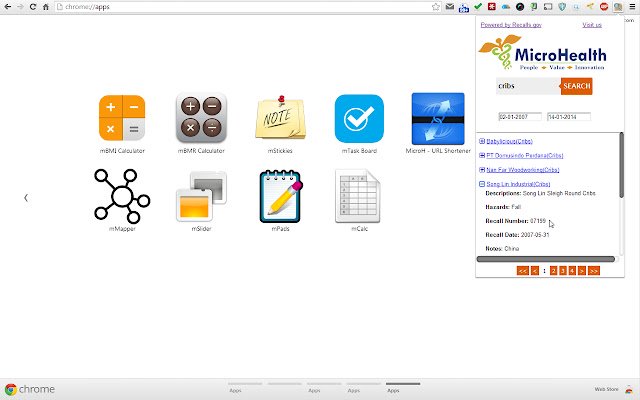Image resolution: width=640 pixels, height=400 pixels.
Task: Click the end date field 14-01-2014
Action: [x=569, y=117]
